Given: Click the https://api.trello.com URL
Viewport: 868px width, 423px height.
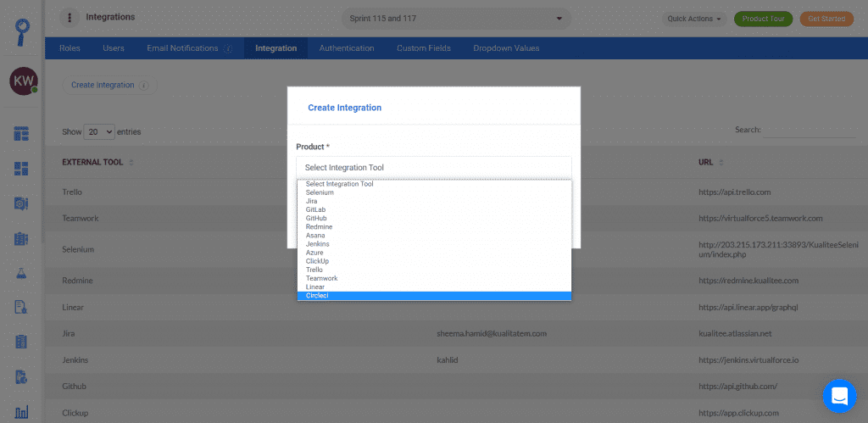Looking at the screenshot, I should [735, 192].
